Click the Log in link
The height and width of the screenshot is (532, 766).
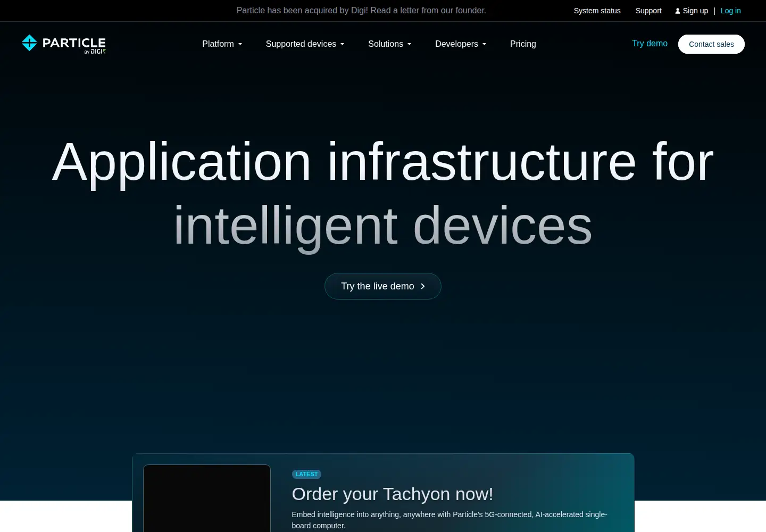(x=730, y=11)
